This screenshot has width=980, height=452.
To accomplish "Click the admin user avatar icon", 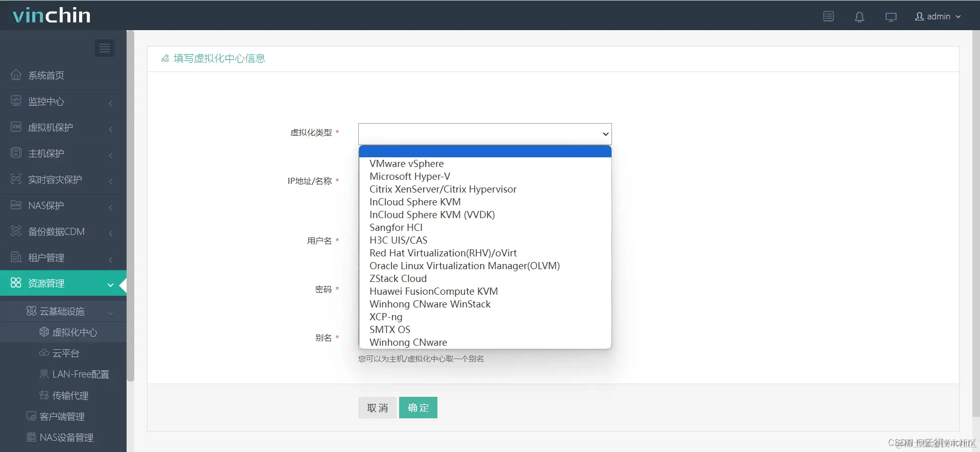I will coord(920,17).
